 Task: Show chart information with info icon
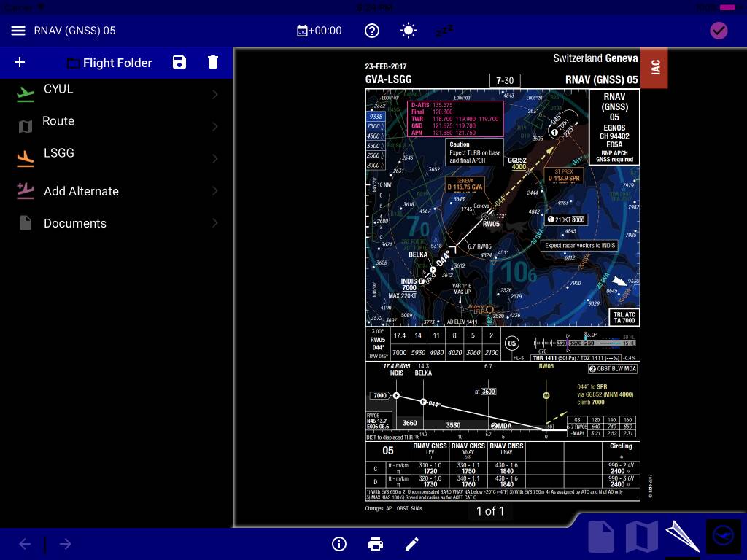coord(338,544)
